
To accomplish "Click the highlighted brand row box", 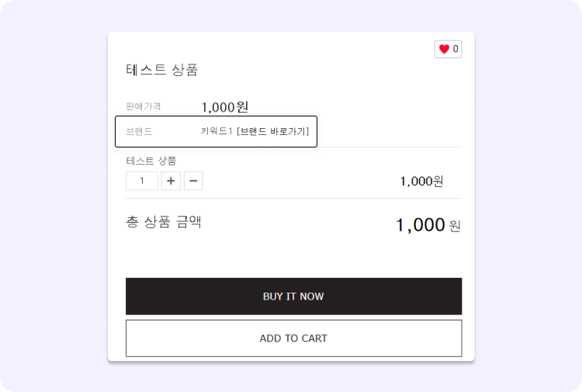I will [216, 131].
